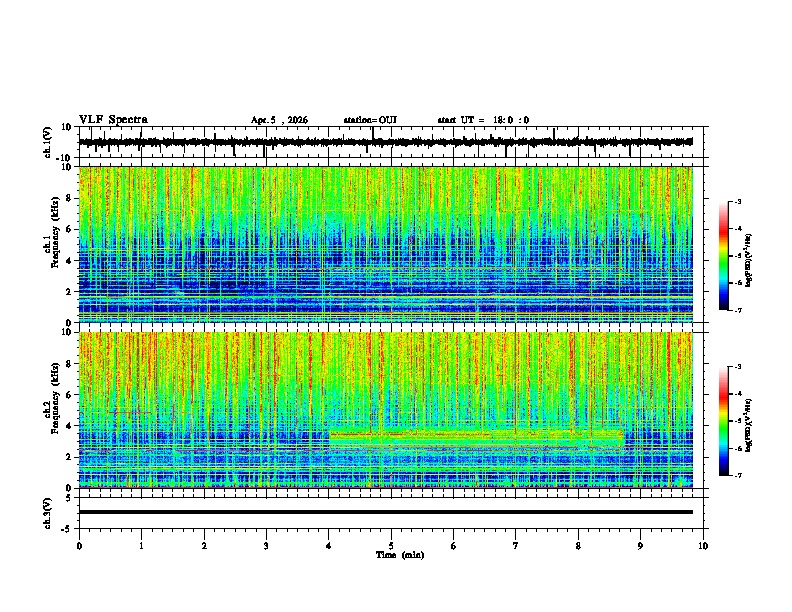Screen dimensions: 792x612
Task: Click the ch.1 voltage waveform trace
Action: click(385, 142)
